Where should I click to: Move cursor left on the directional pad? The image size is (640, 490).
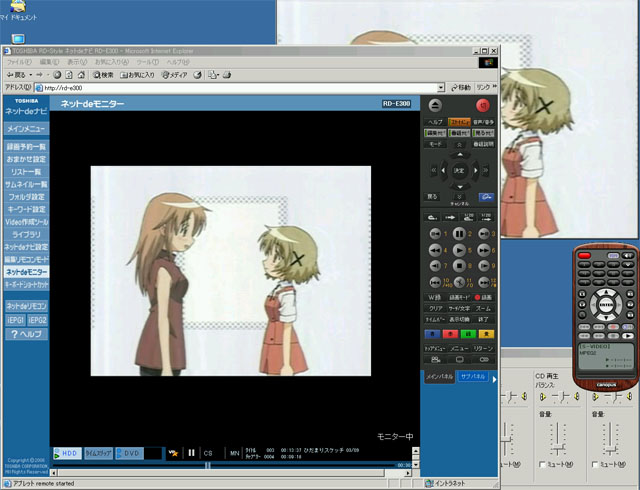(x=444, y=171)
